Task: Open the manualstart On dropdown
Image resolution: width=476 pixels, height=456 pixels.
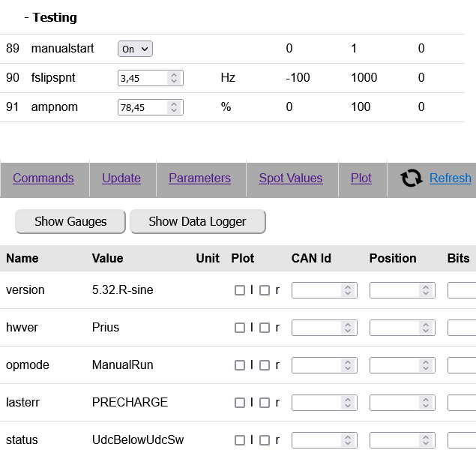Action: click(x=135, y=49)
